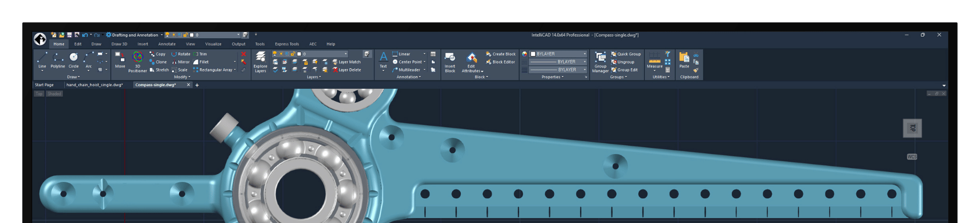Screen dimensions: 980x223
Task: Expand the Utilities panel
Action: [x=661, y=77]
